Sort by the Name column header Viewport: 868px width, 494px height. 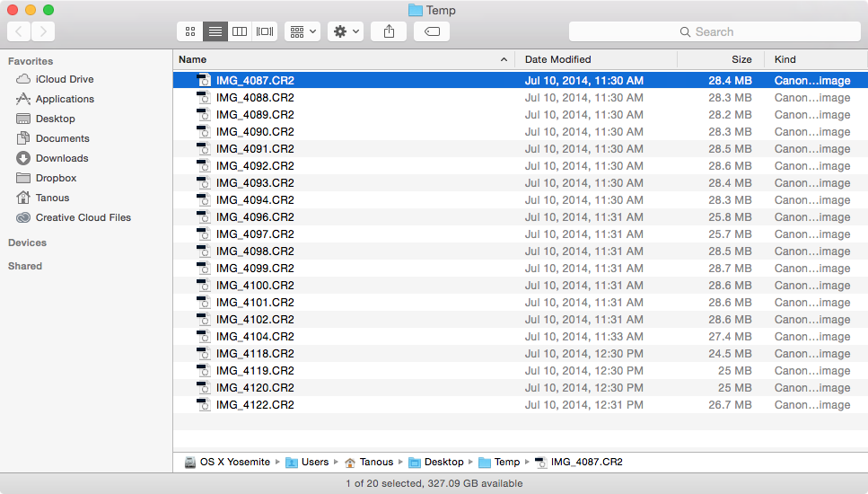pos(344,59)
